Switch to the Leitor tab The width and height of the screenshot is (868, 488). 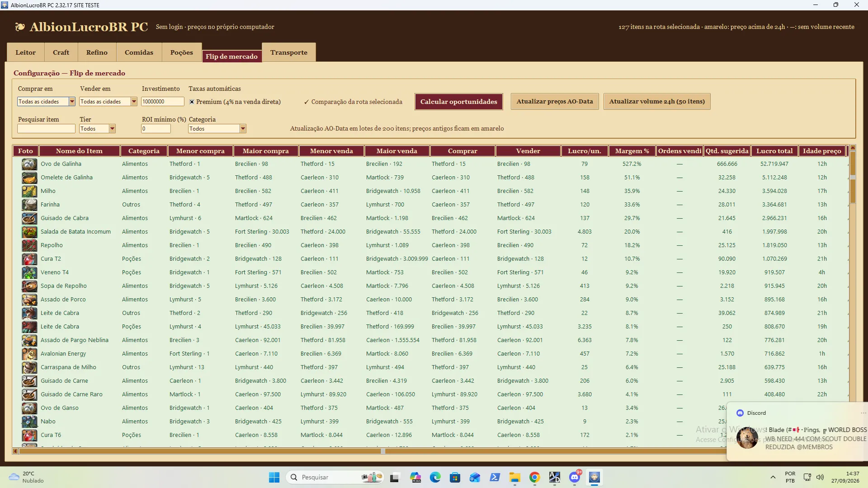[x=25, y=52]
